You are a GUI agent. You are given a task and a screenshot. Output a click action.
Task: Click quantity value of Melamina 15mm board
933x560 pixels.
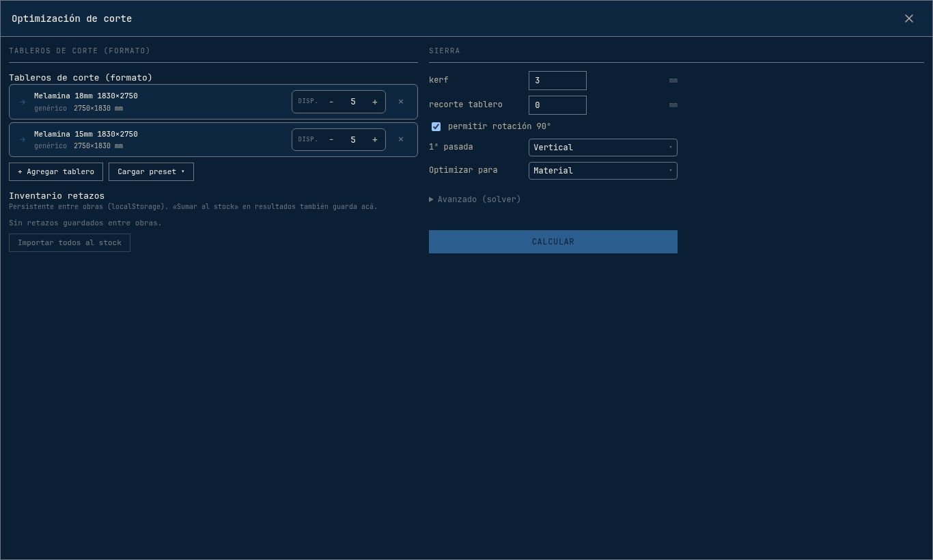click(353, 139)
